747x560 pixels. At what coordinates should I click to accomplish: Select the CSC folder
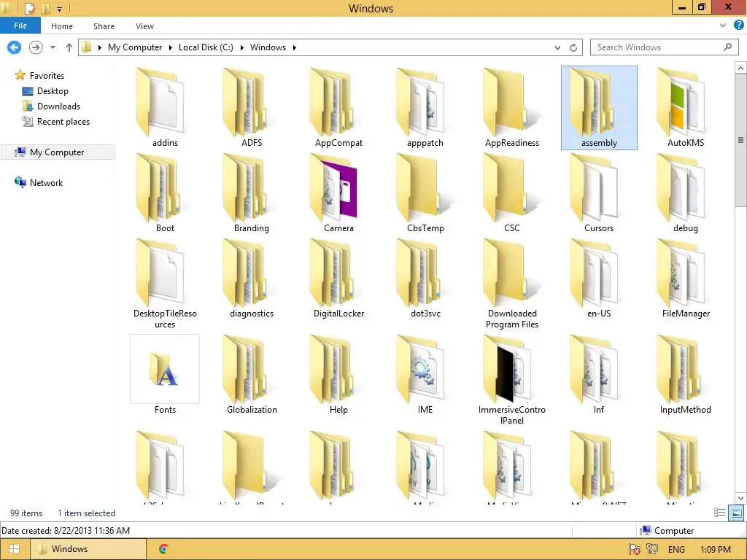click(x=512, y=192)
